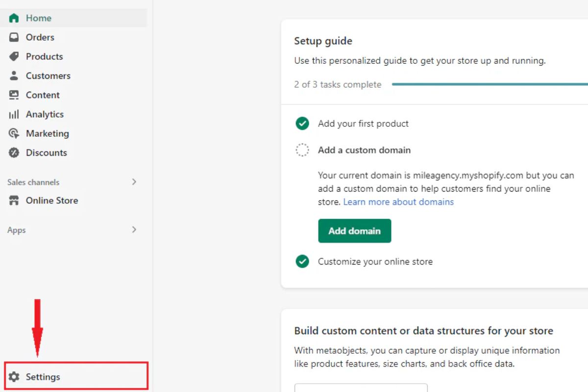Click the Orders inbox icon
The image size is (588, 392).
(x=14, y=37)
